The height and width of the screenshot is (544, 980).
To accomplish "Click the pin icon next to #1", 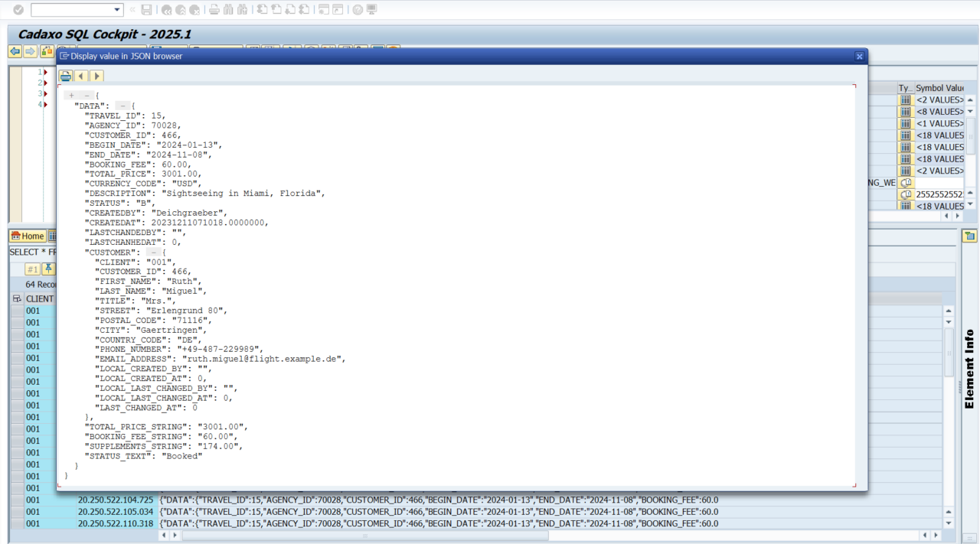I will click(48, 269).
